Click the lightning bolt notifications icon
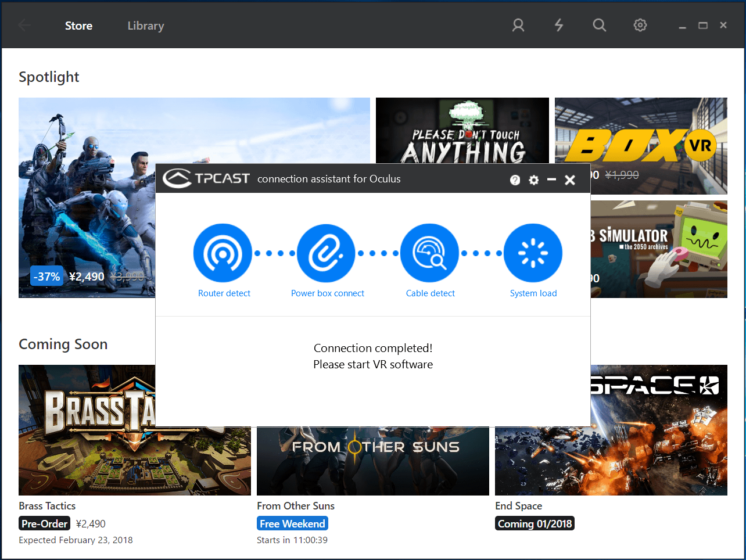This screenshot has height=560, width=746. coord(559,25)
